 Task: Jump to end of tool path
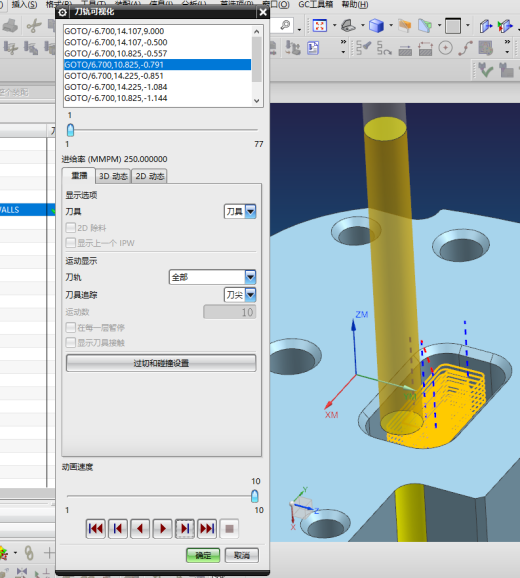pyautogui.click(x=207, y=529)
